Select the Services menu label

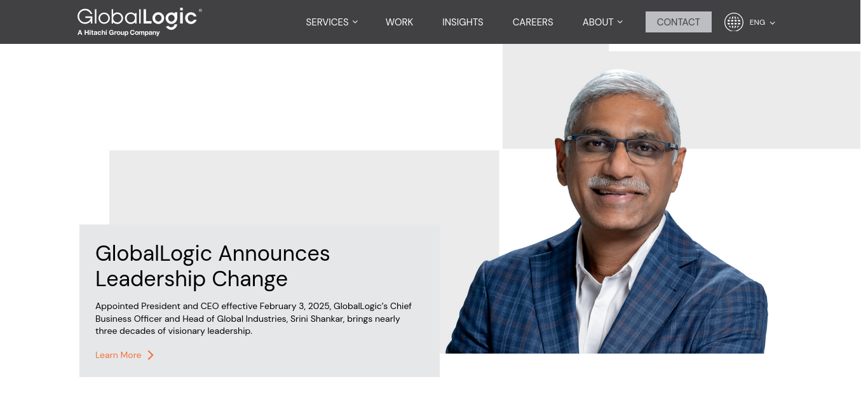pos(327,22)
